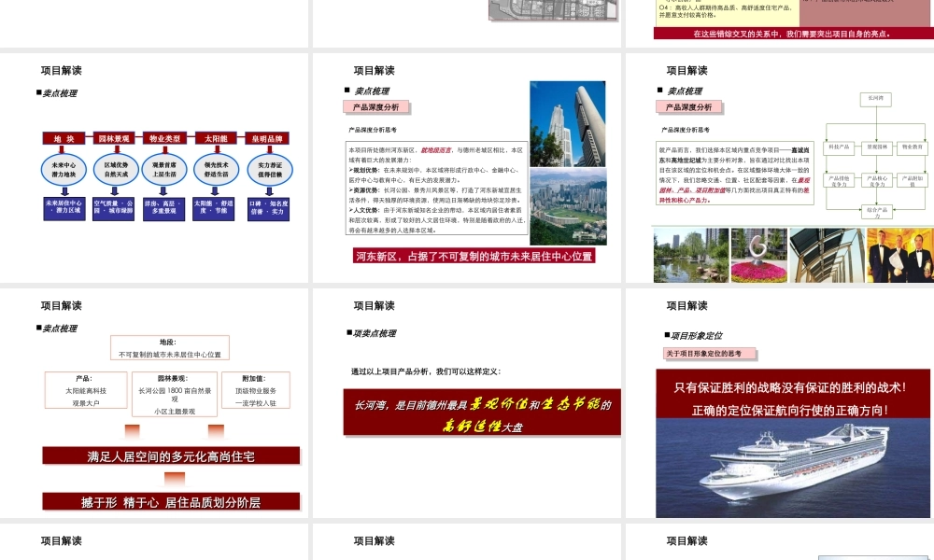The height and width of the screenshot is (560, 934).
Task: Click the 卖点梳理 heading text
Action: [x=61, y=92]
